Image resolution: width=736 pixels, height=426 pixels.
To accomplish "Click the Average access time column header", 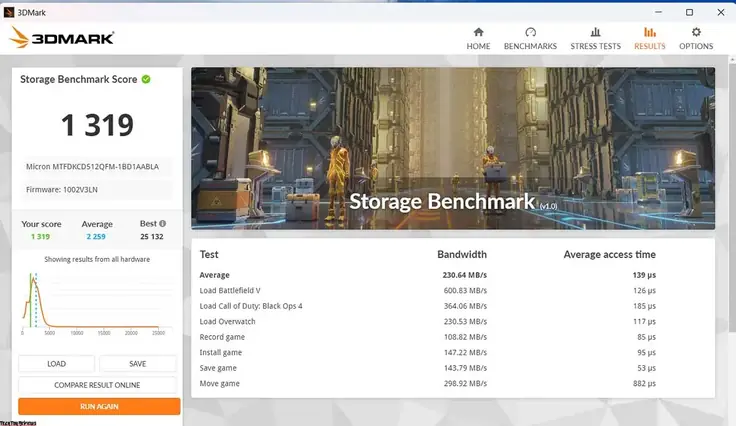I will (x=609, y=254).
